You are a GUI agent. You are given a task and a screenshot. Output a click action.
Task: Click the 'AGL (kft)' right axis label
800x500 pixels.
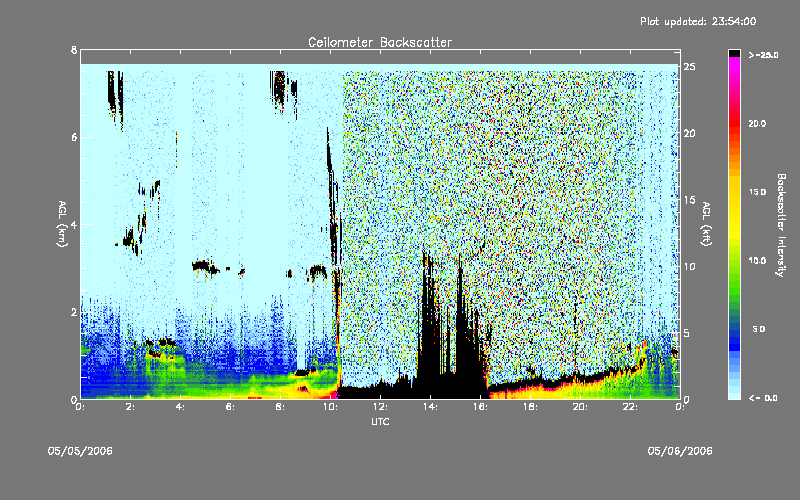pyautogui.click(x=707, y=223)
